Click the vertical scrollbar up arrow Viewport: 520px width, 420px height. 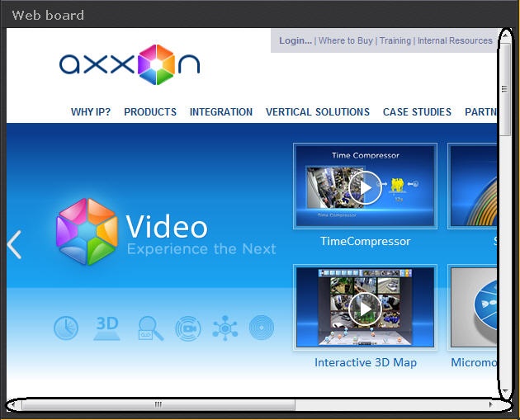click(505, 35)
